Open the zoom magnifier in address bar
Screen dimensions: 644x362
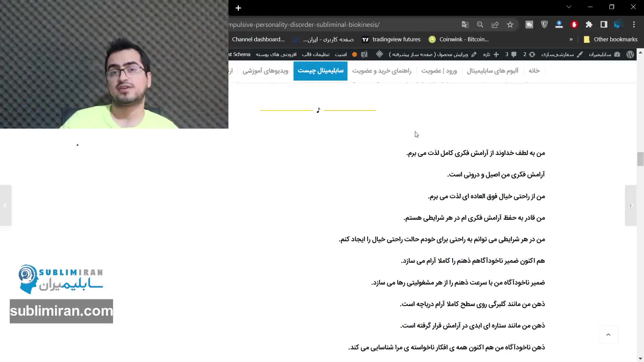coord(480,25)
